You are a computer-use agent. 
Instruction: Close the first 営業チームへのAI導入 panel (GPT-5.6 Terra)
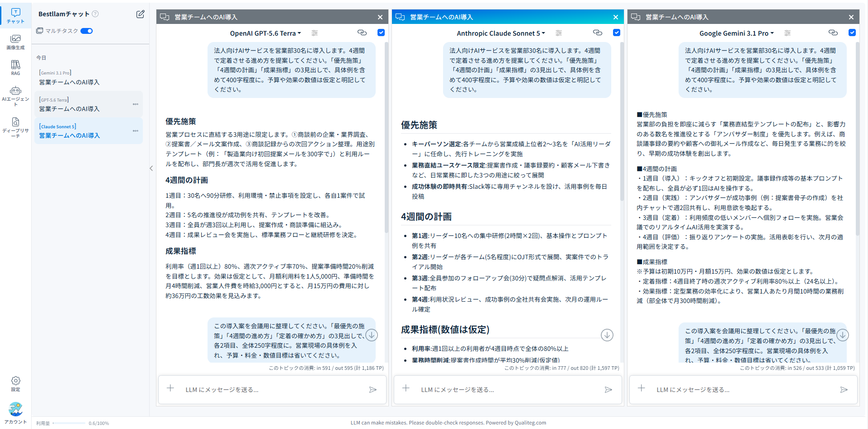380,17
